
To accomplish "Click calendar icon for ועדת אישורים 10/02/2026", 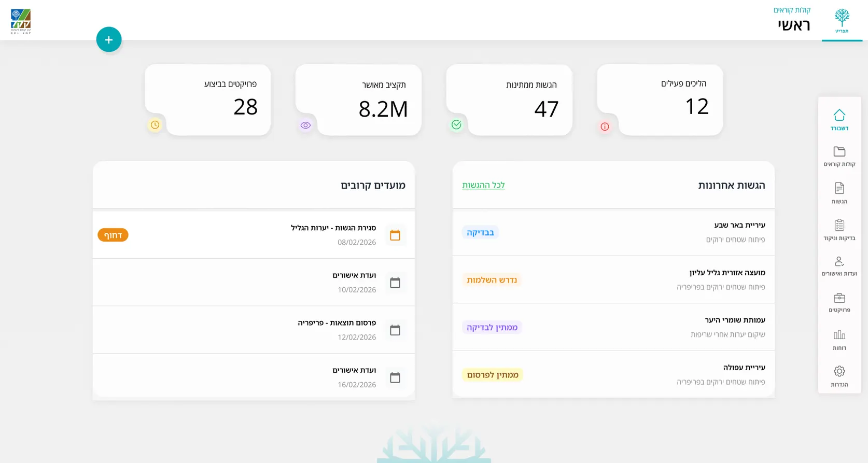I will click(x=395, y=283).
